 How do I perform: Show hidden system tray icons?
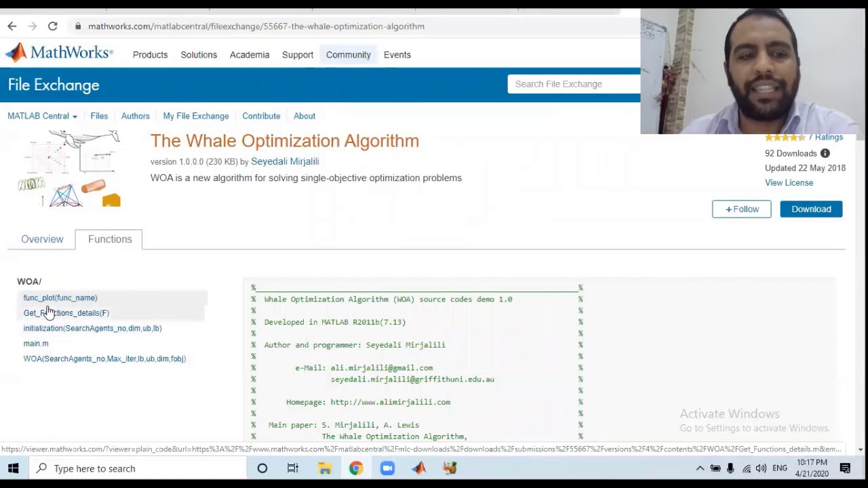(x=700, y=468)
